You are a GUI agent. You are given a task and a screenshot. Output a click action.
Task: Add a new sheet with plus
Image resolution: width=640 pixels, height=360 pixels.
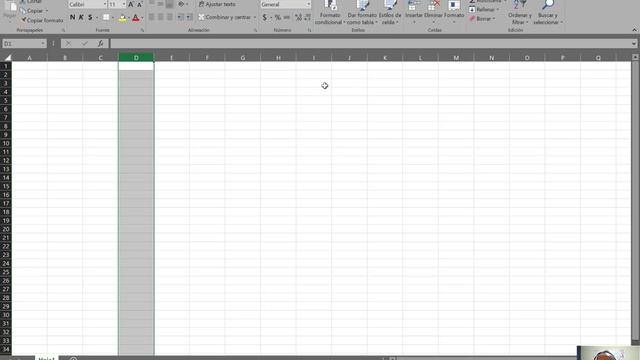pos(73,358)
